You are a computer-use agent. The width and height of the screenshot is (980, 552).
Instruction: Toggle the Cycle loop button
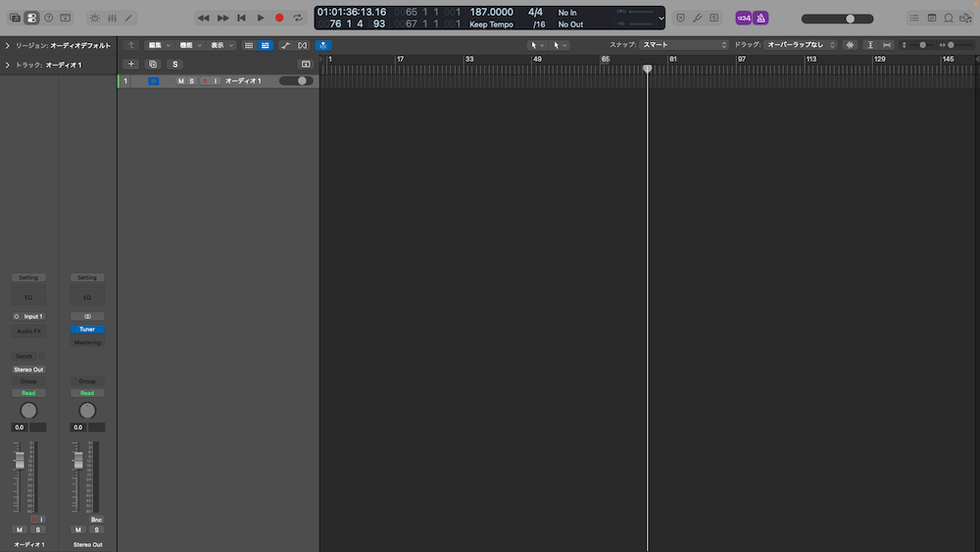coord(298,18)
